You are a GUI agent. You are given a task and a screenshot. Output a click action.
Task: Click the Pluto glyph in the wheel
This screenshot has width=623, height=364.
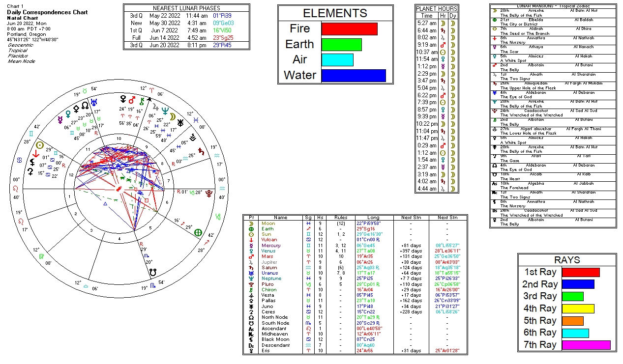click(x=208, y=194)
